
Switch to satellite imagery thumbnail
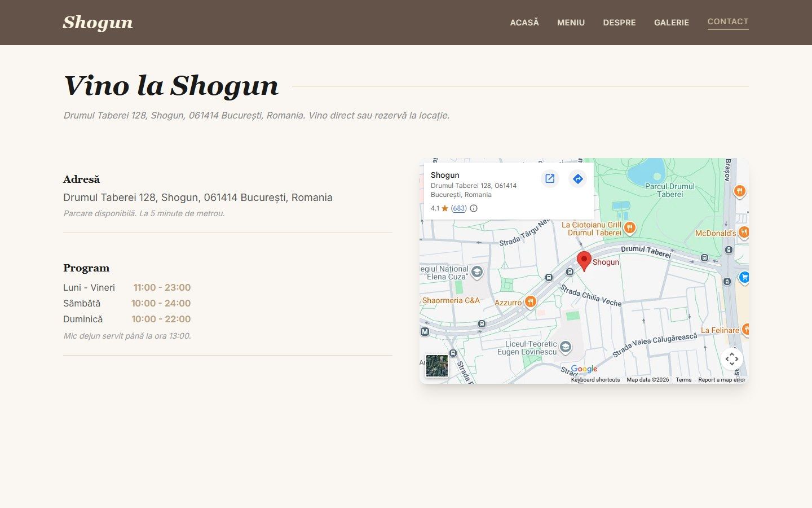click(436, 366)
